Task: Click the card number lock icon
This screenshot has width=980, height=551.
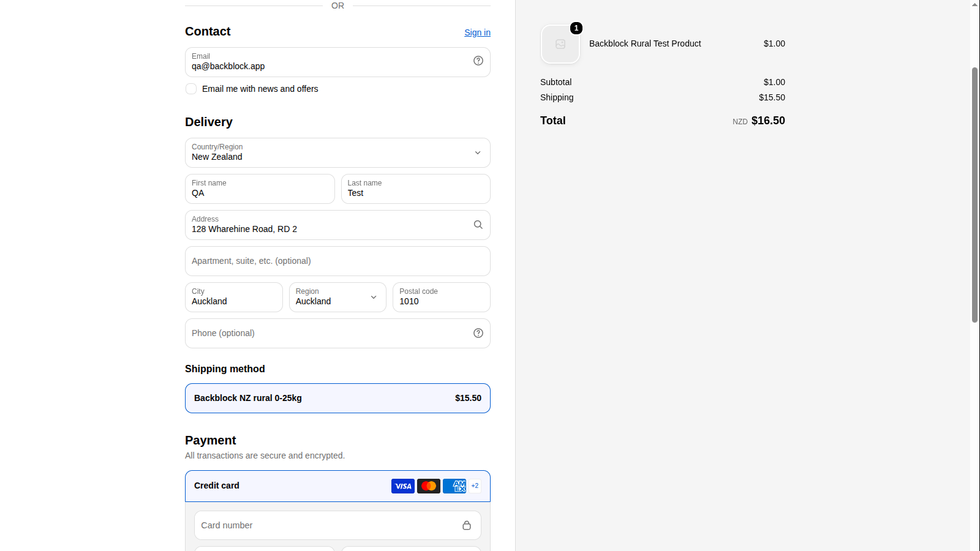Action: pos(467,525)
